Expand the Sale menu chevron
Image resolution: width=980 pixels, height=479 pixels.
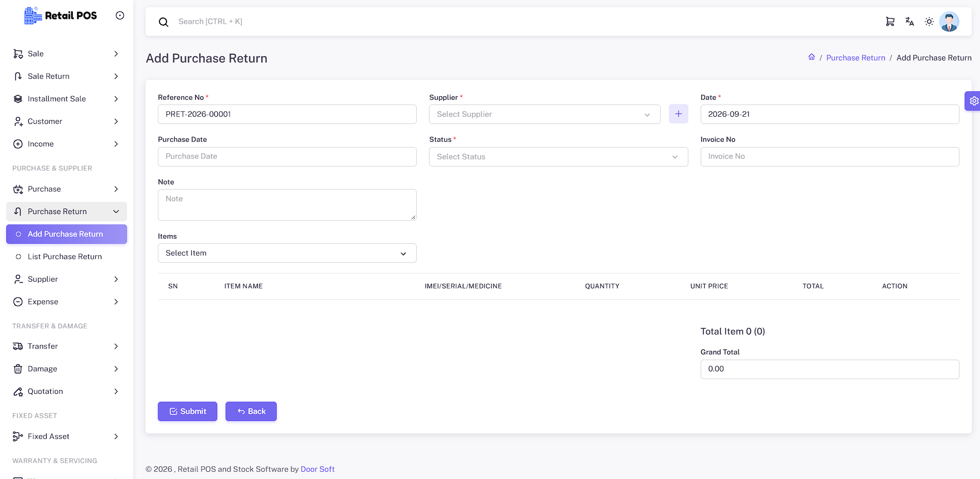116,54
